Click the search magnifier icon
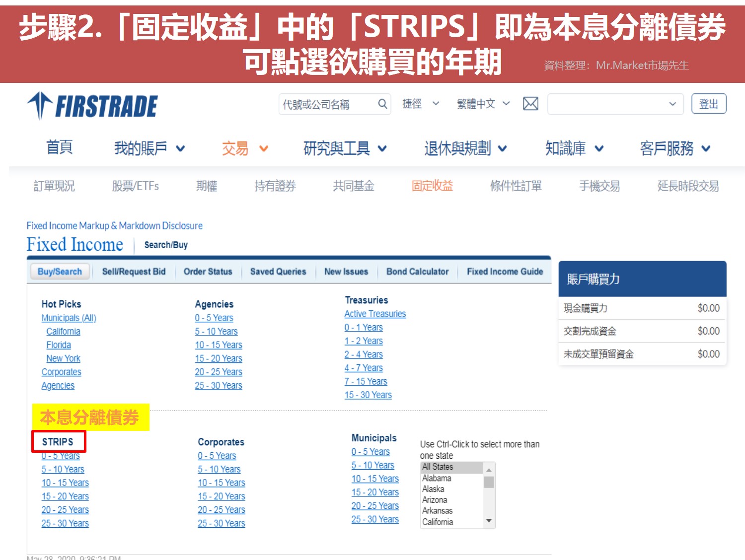 pos(382,104)
